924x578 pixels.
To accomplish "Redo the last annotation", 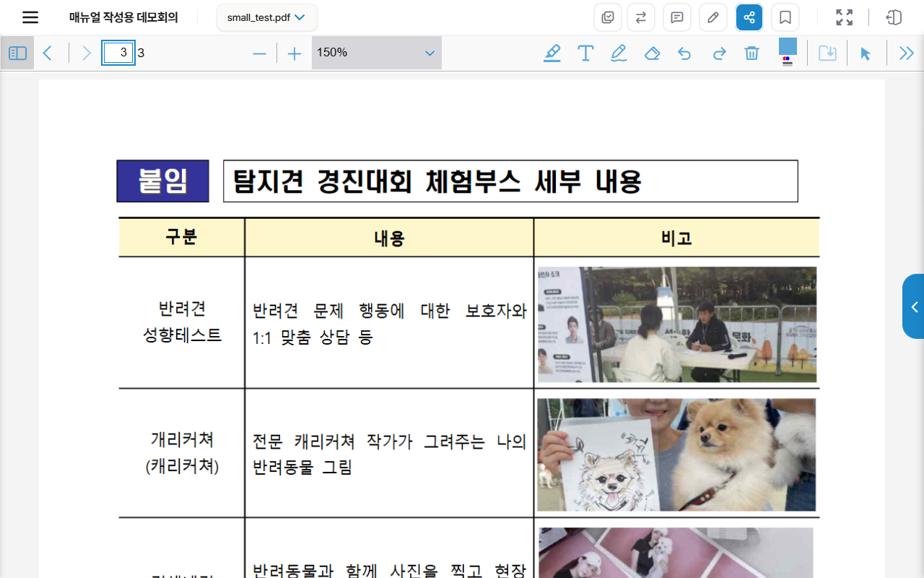I will 719,53.
